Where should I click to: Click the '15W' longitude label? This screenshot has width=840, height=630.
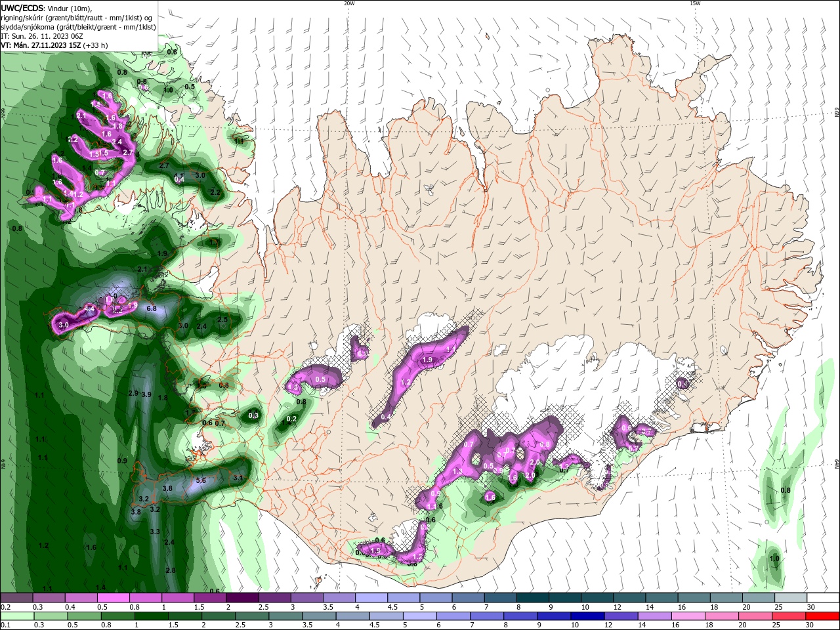pos(695,3)
